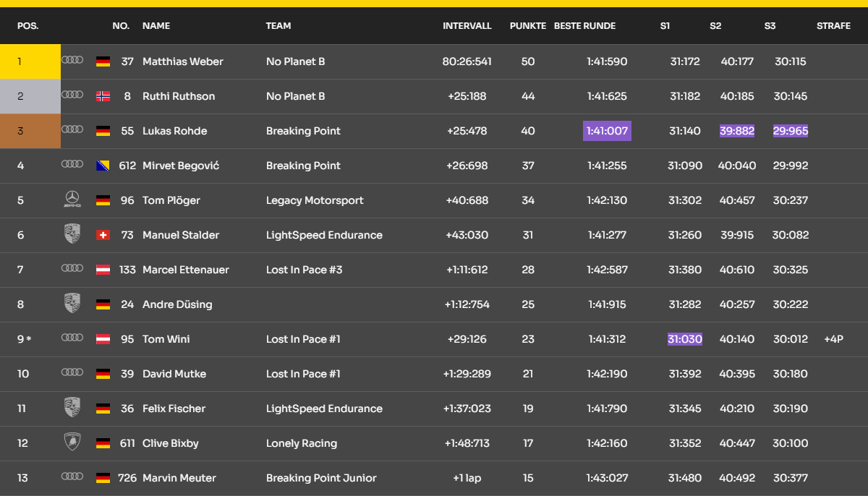Screen dimensions: 868x496
Task: Click the Audi logo beside Matthias Weber
Action: click(72, 60)
